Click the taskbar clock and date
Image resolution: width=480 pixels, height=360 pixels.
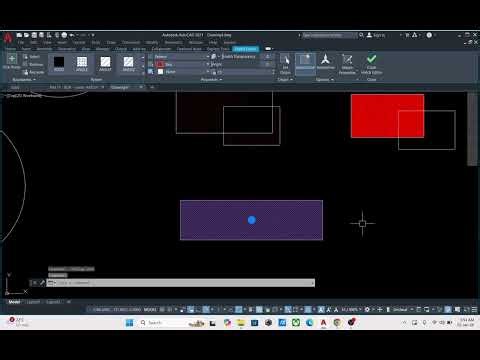point(467,322)
